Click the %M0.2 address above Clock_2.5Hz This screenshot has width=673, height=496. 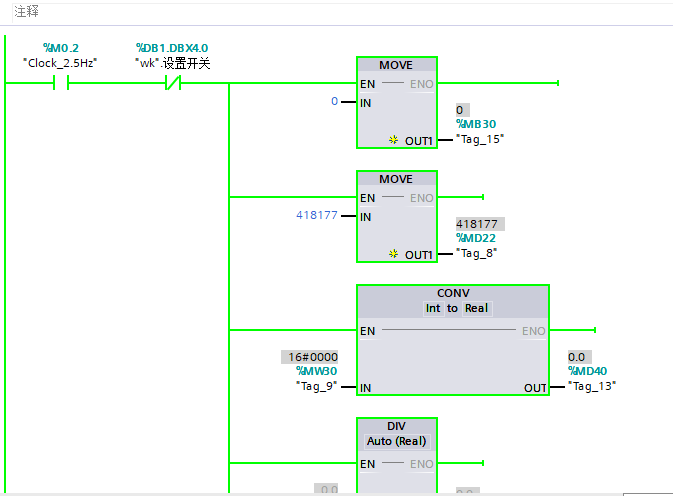click(x=59, y=48)
